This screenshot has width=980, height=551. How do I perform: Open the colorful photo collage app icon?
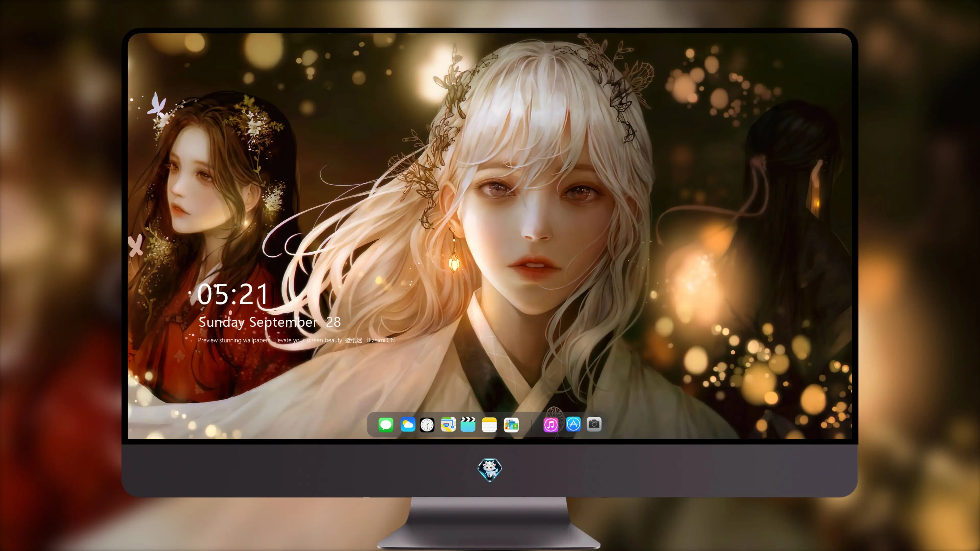point(511,424)
